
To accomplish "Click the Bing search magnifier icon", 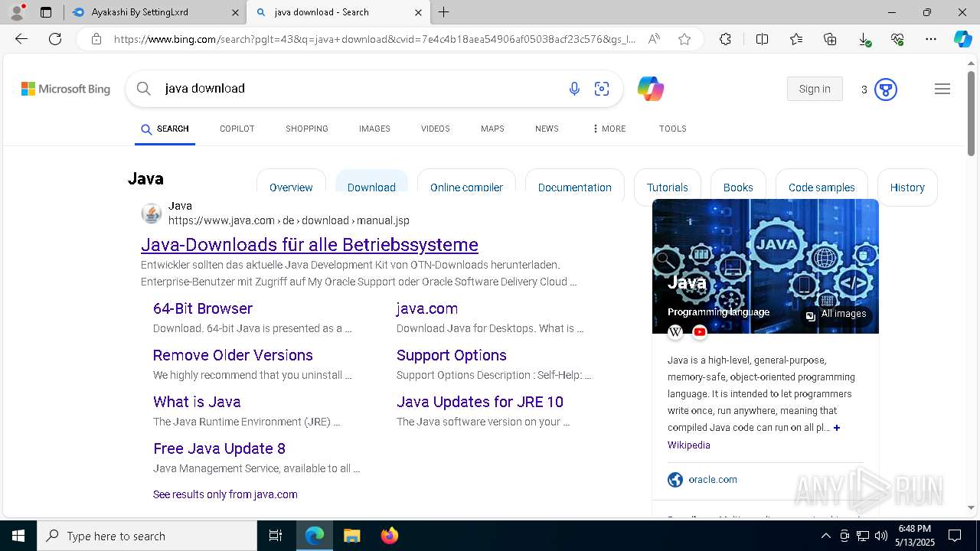I will point(143,89).
